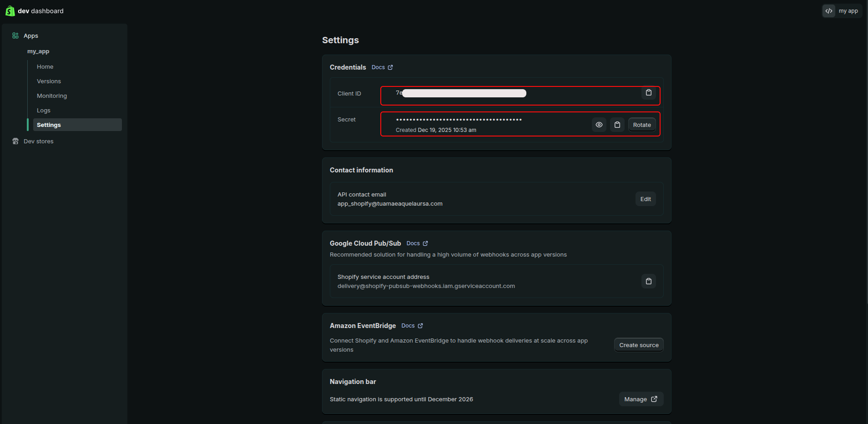This screenshot has width=868, height=424.
Task: Manage the Navigation bar setting
Action: pyautogui.click(x=641, y=399)
